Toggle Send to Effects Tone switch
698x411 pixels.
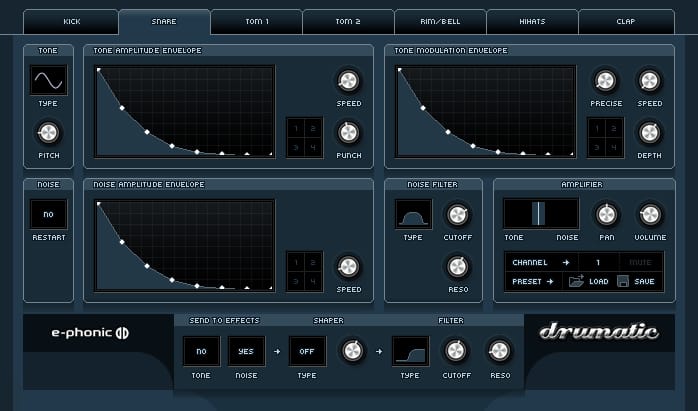coord(201,351)
